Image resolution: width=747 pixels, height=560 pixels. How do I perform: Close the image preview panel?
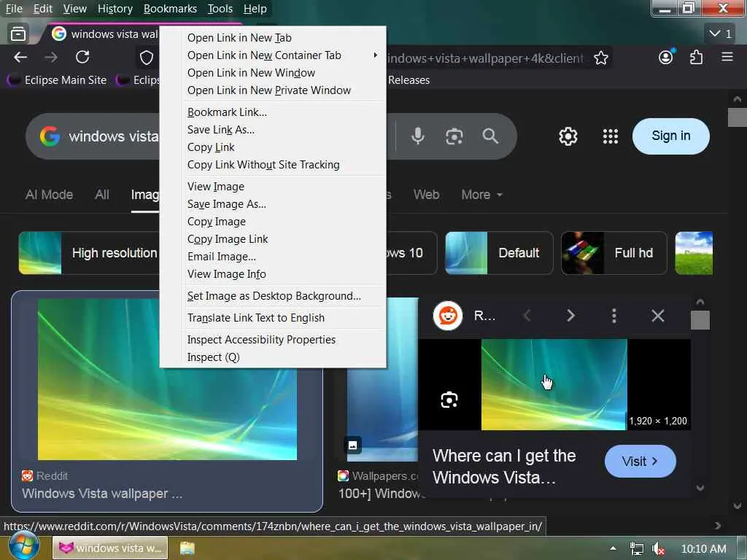coord(658,315)
